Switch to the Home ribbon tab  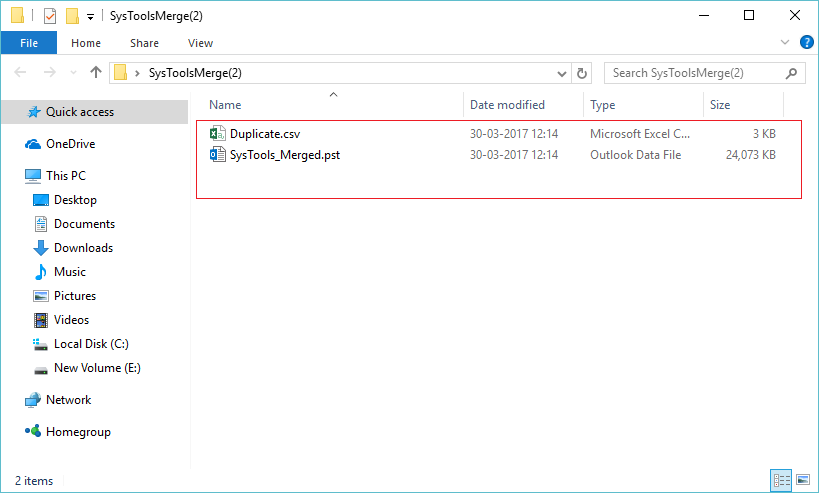(86, 43)
